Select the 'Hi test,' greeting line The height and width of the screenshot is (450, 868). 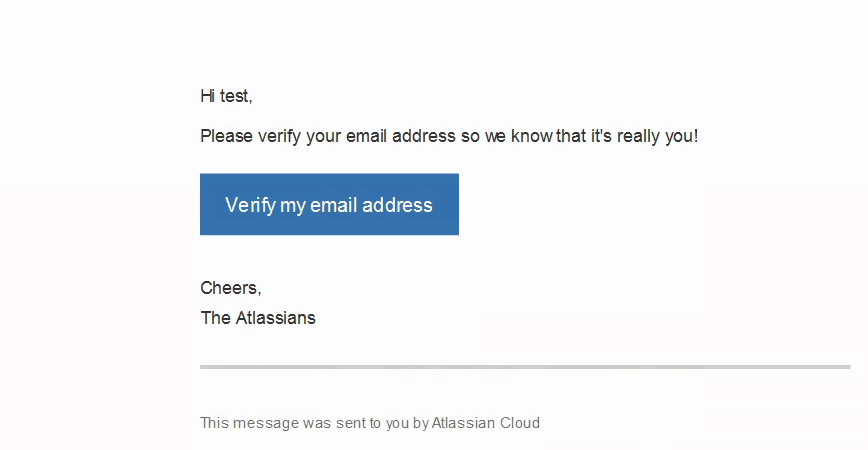(x=226, y=96)
